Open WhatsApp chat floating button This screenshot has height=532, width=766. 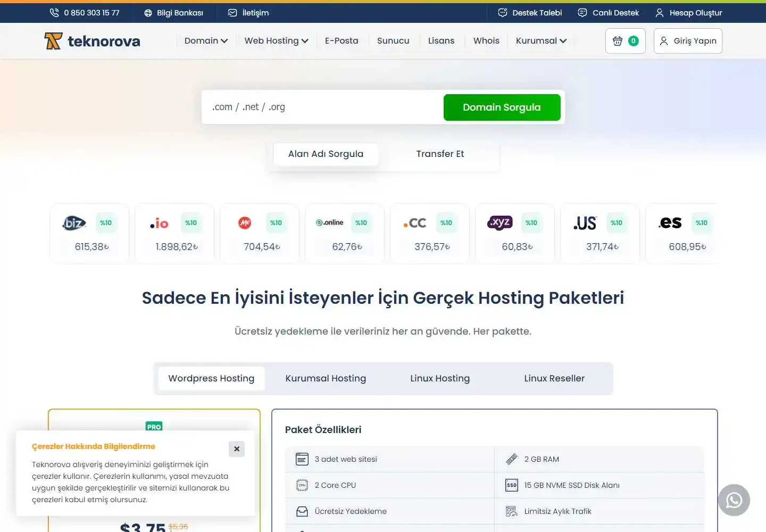click(x=734, y=500)
